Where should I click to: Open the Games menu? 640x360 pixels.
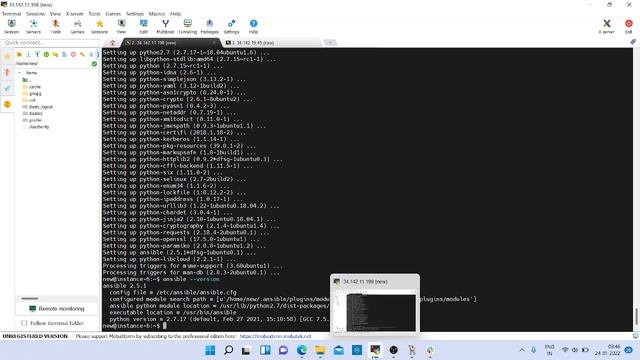tap(113, 13)
